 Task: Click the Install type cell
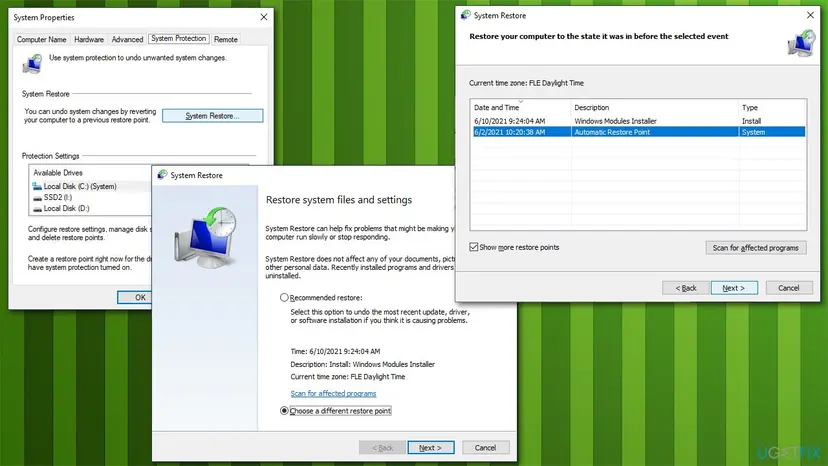(x=751, y=121)
